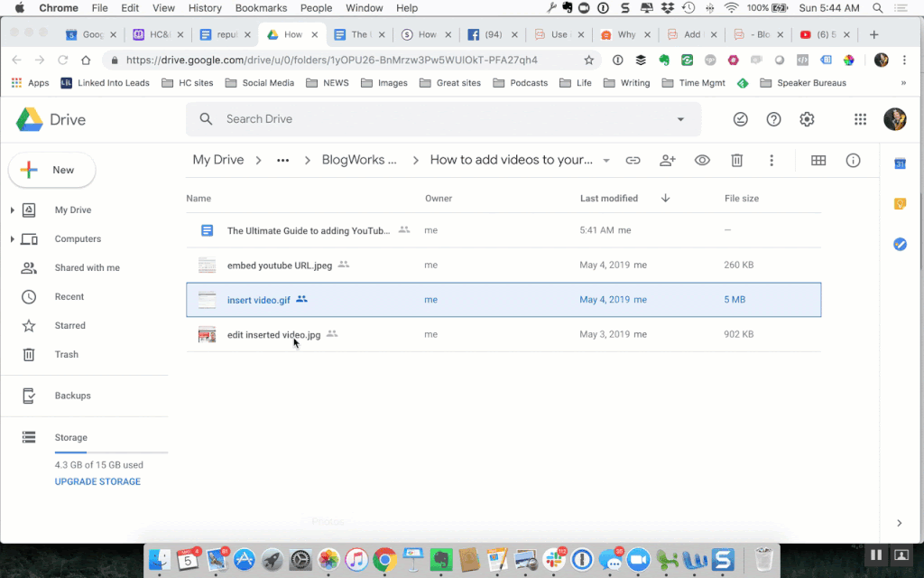Select The Ultimate Guide to adding YouTube doc
The height and width of the screenshot is (578, 924).
click(504, 230)
